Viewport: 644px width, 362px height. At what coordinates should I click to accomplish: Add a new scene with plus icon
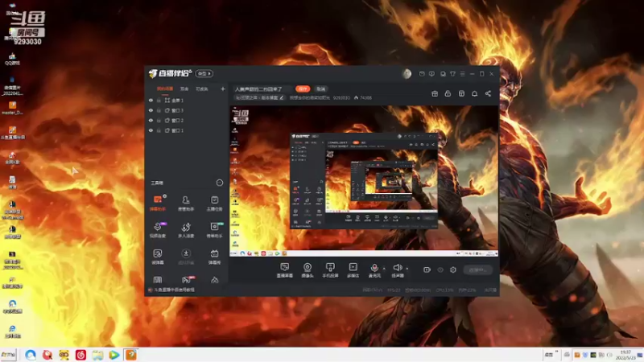tap(223, 88)
